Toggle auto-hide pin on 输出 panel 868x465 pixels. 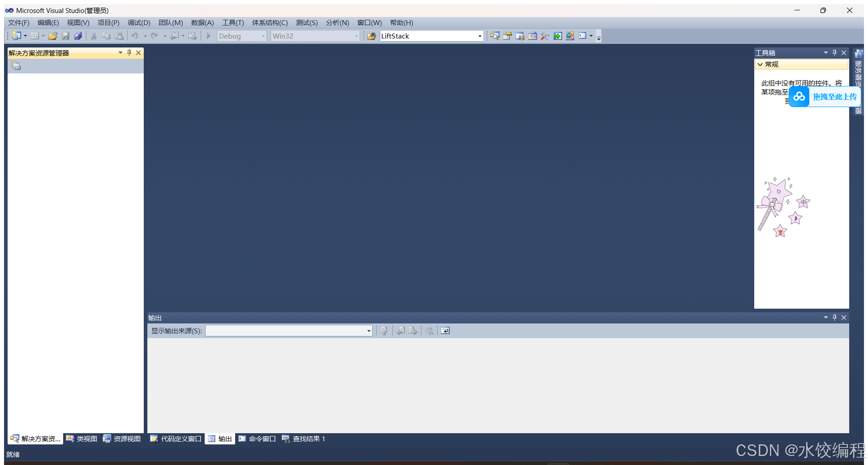pyautogui.click(x=834, y=318)
